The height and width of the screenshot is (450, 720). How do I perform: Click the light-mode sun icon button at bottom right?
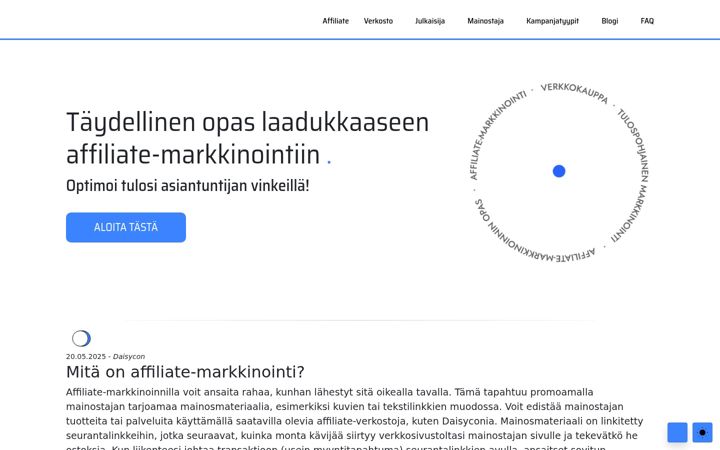pyautogui.click(x=702, y=433)
